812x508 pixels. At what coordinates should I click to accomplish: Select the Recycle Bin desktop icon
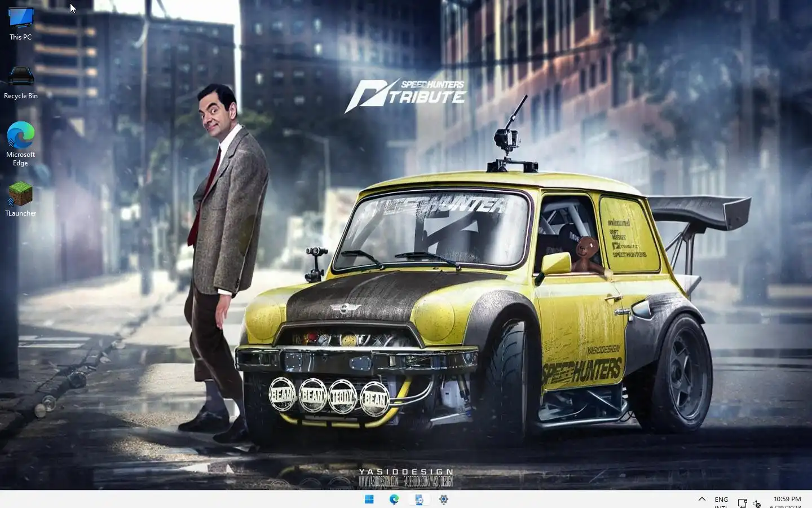click(x=21, y=83)
